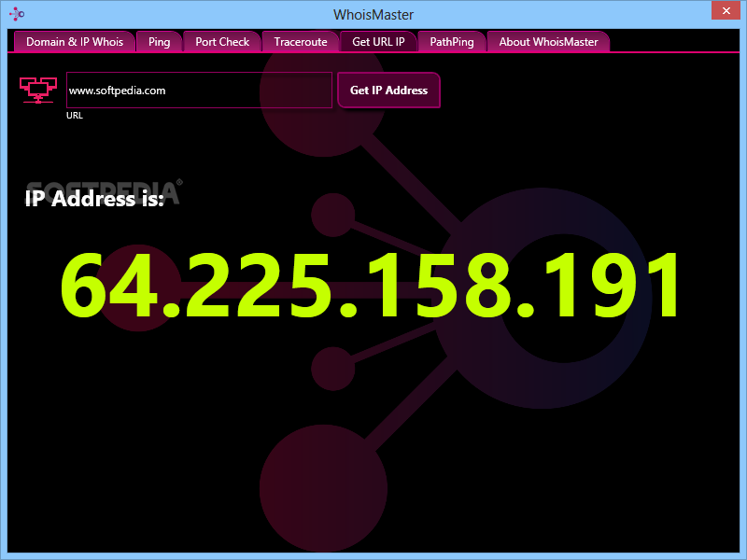The width and height of the screenshot is (747, 560).
Task: Open the Domain & IP Whois tab
Action: (75, 42)
